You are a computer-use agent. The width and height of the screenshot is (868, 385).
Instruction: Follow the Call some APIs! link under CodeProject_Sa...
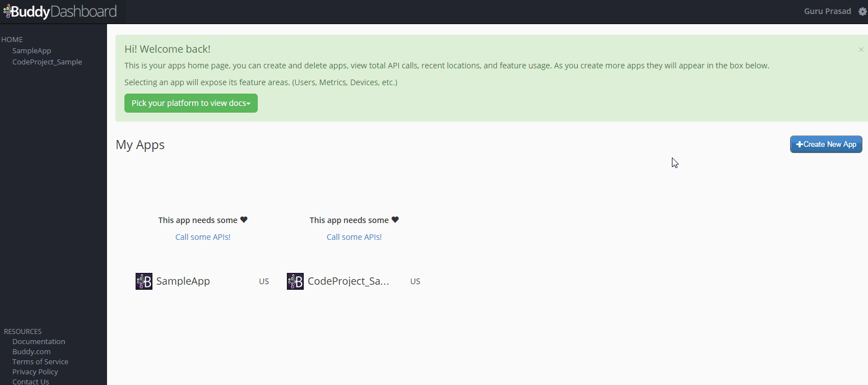coord(354,237)
